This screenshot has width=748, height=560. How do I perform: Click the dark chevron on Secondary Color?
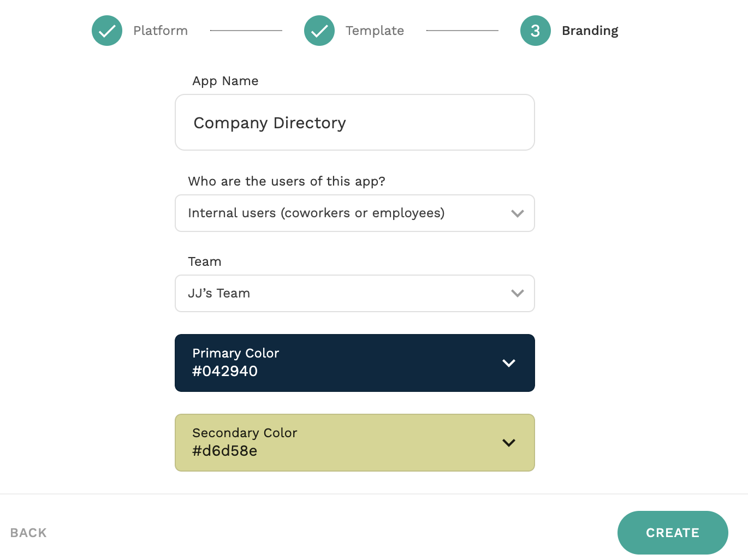508,443
